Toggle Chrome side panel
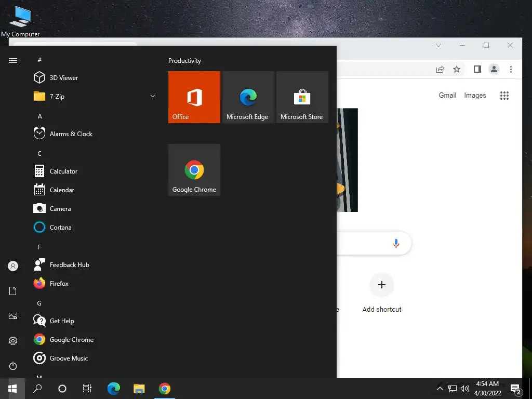532x399 pixels. [477, 69]
